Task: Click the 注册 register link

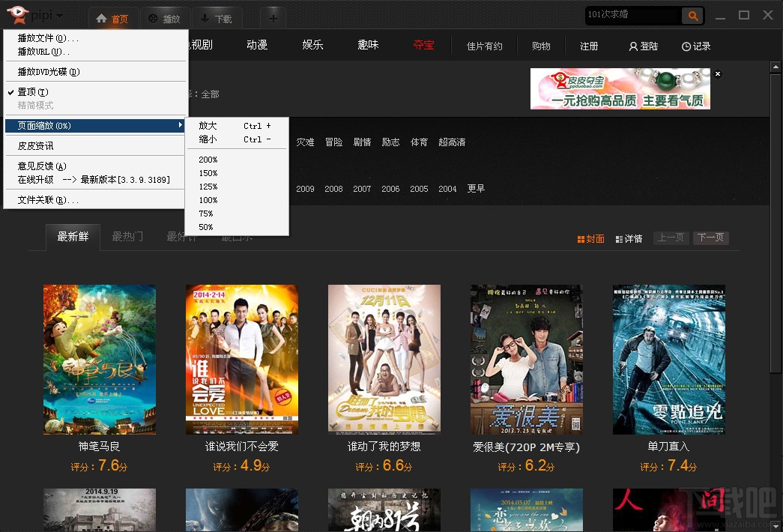Action: point(589,46)
